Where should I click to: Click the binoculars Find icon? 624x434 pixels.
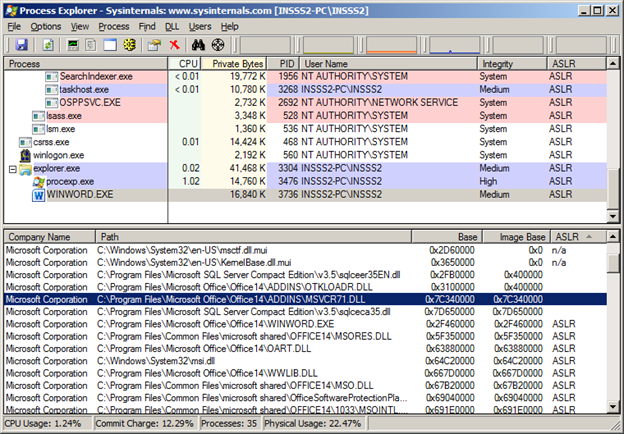(198, 45)
